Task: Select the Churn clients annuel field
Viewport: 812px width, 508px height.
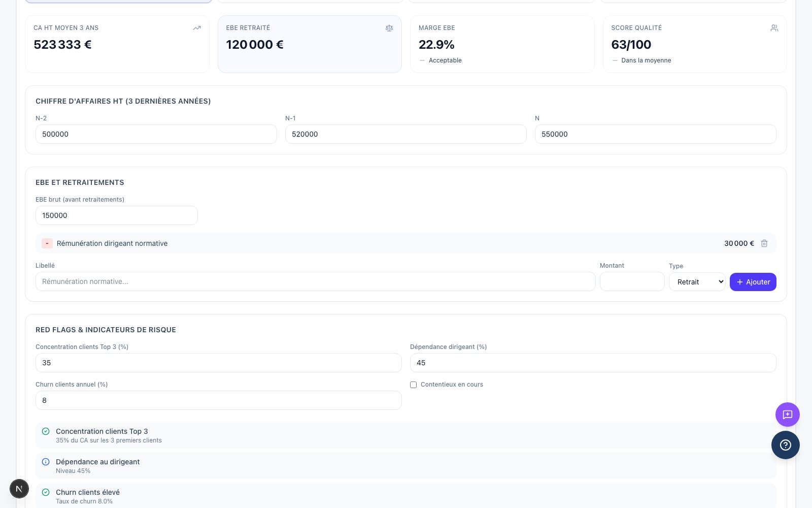Action: tap(219, 400)
